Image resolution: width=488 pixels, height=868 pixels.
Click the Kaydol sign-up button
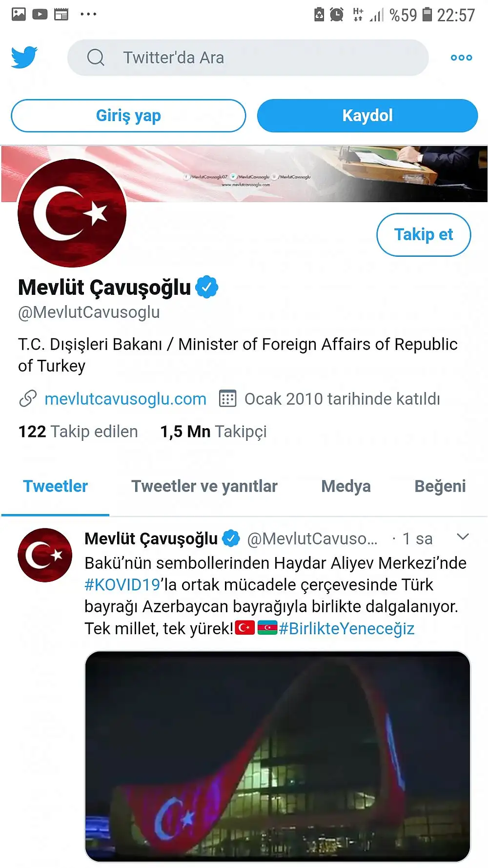367,116
